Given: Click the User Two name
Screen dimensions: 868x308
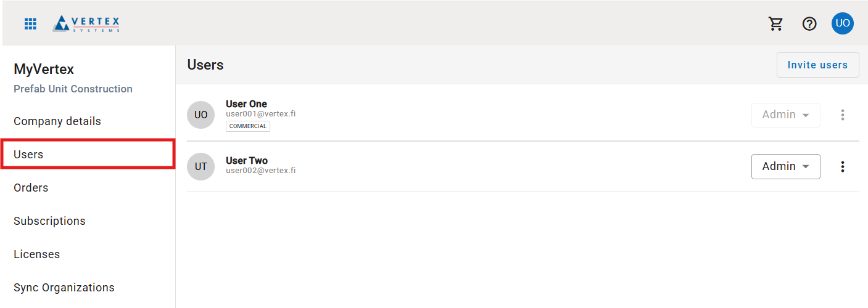Looking at the screenshot, I should click(x=247, y=161).
